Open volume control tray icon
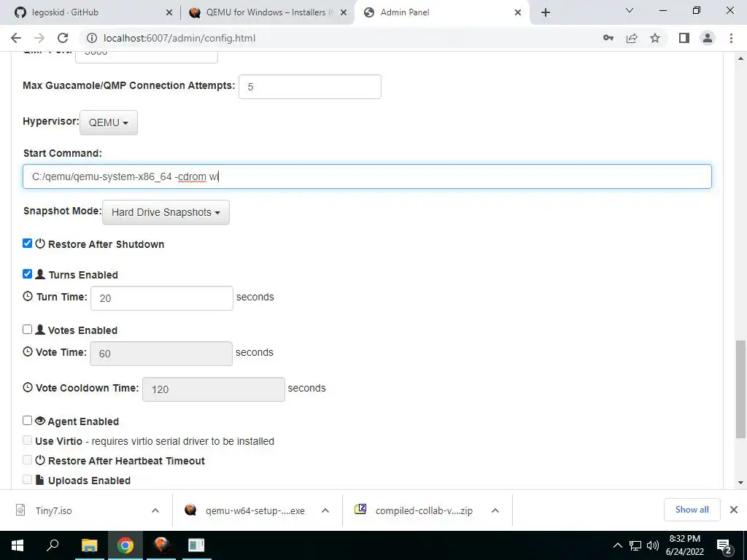The image size is (747, 560). [653, 545]
